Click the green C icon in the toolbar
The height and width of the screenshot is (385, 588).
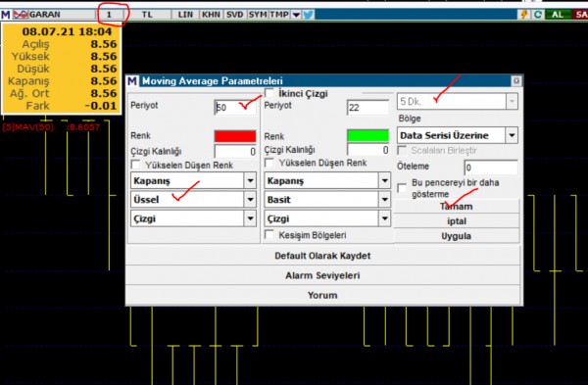538,15
